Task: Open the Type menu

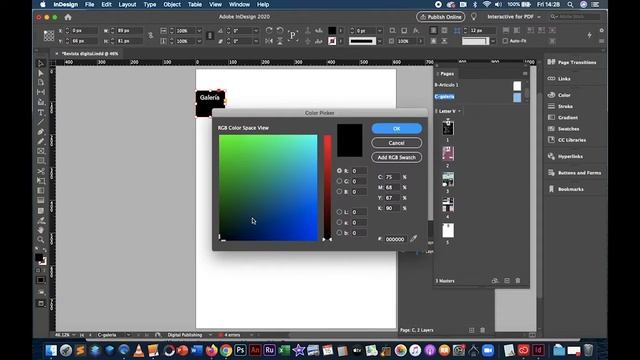Action: [x=150, y=4]
